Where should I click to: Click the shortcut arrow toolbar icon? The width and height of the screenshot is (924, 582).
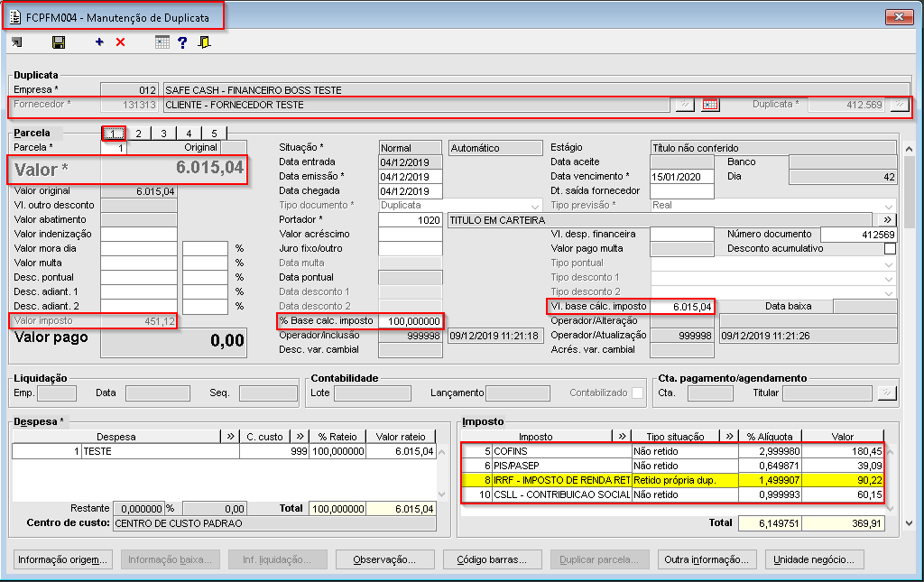click(16, 42)
